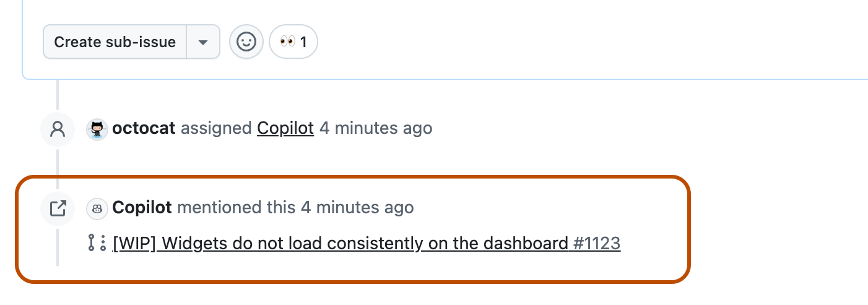This screenshot has height=305, width=868.
Task: Click the draft pull request icon
Action: [x=97, y=243]
